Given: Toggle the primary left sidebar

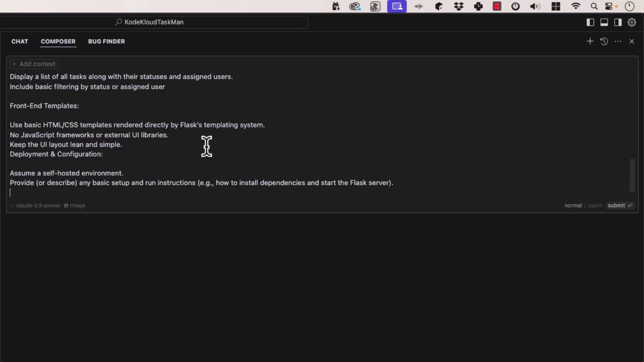Looking at the screenshot, I should 590,22.
